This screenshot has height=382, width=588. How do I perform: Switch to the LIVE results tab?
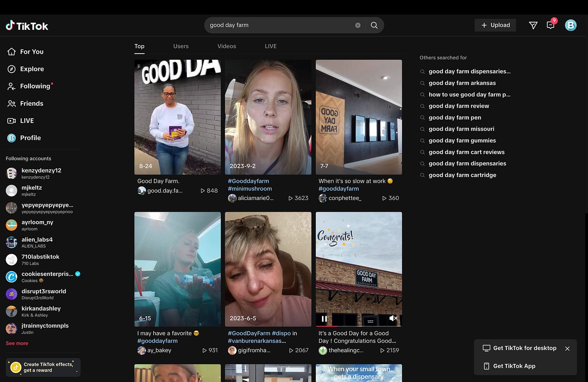(x=271, y=46)
